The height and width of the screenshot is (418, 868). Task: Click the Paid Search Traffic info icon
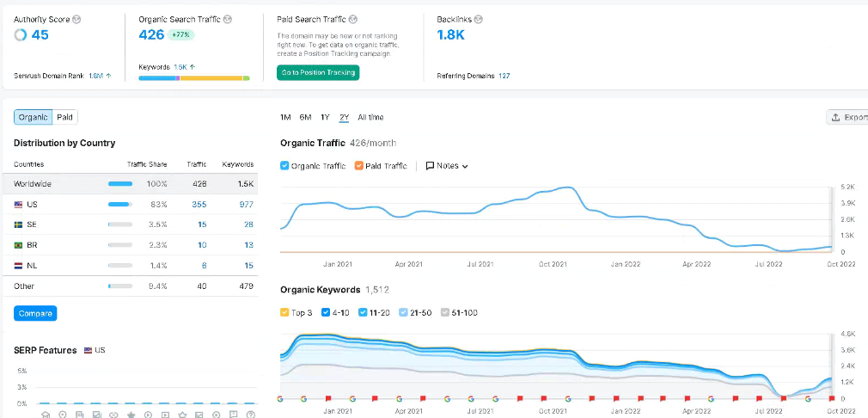pyautogui.click(x=353, y=19)
